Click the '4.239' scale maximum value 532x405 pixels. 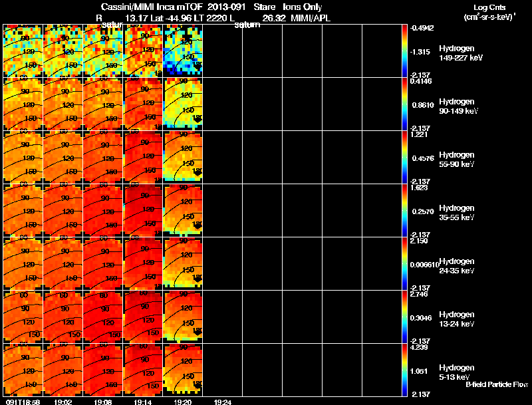(x=419, y=347)
